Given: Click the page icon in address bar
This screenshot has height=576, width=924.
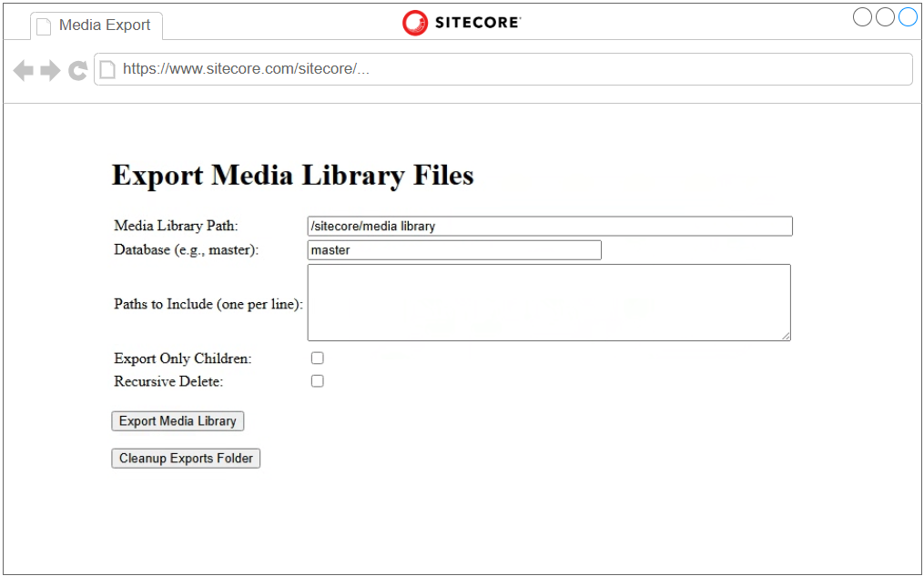Looking at the screenshot, I should [107, 69].
